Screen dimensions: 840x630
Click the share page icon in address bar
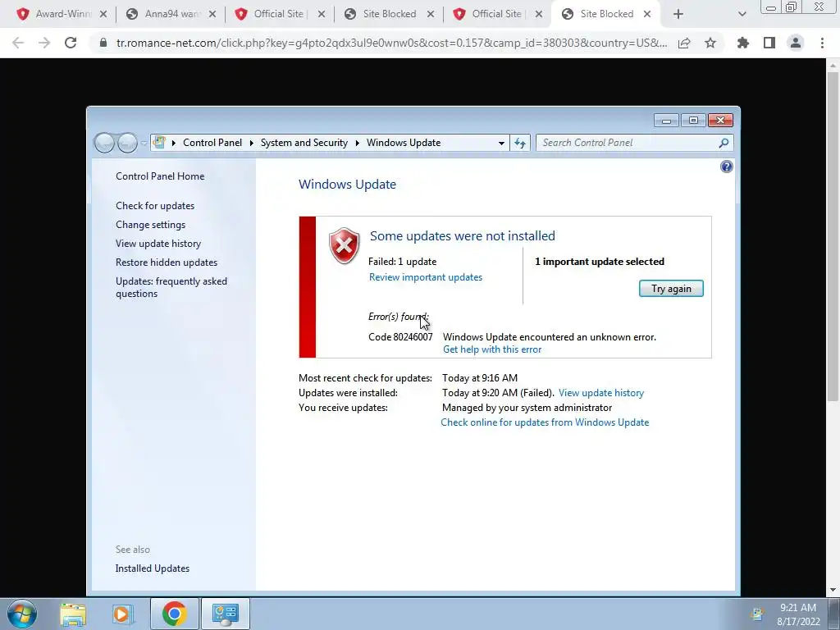pyautogui.click(x=684, y=43)
